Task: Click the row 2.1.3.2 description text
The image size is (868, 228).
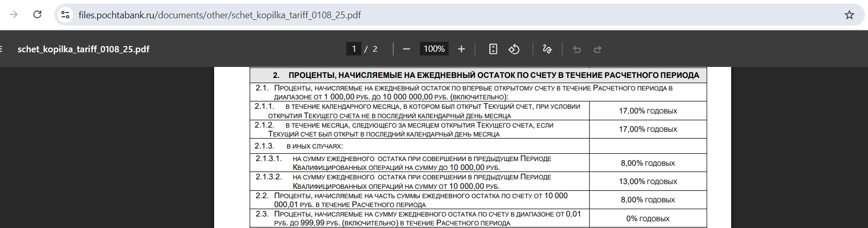Action: pyautogui.click(x=422, y=181)
